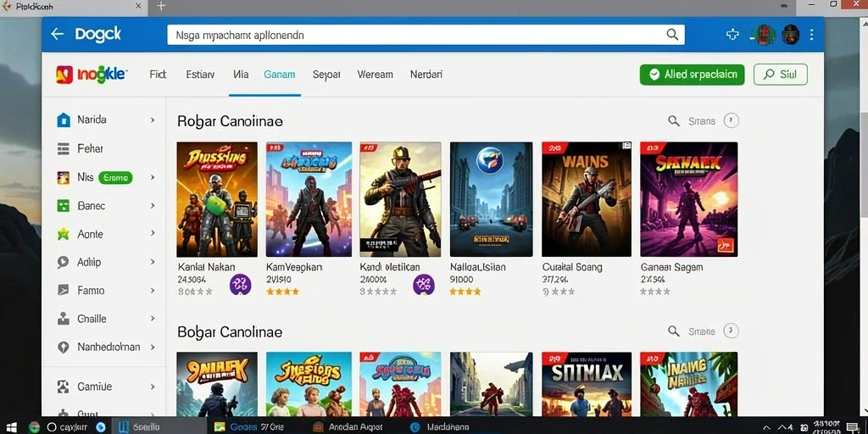
Task: Click the Gnaille person icon in sidebar
Action: pos(64,319)
